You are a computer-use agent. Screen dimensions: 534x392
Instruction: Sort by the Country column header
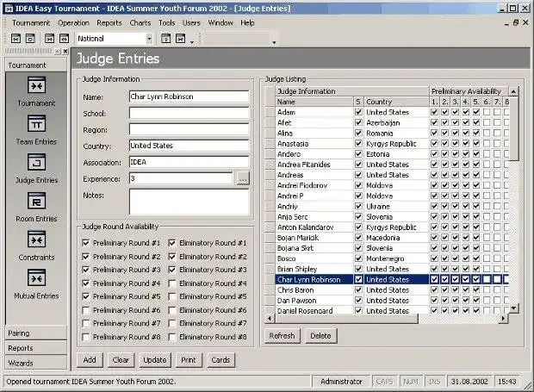tap(396, 102)
